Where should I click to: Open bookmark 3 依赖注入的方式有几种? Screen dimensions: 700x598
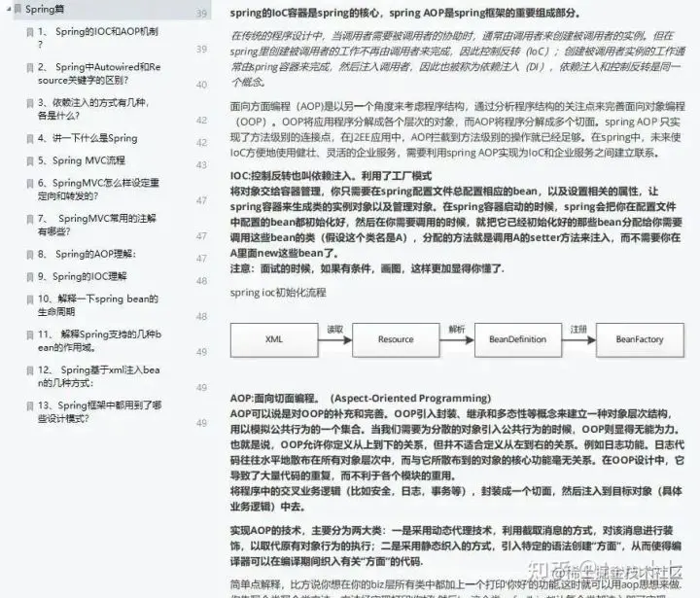click(93, 109)
